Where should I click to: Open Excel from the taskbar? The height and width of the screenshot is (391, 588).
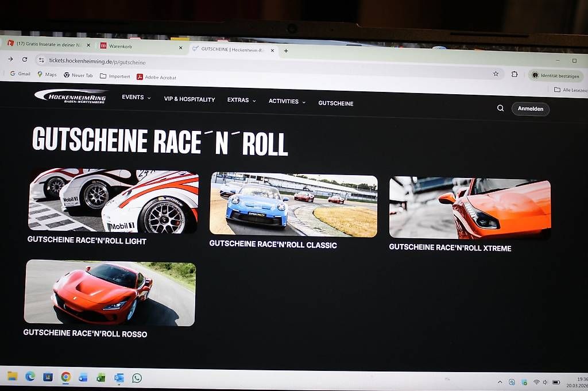[101, 377]
